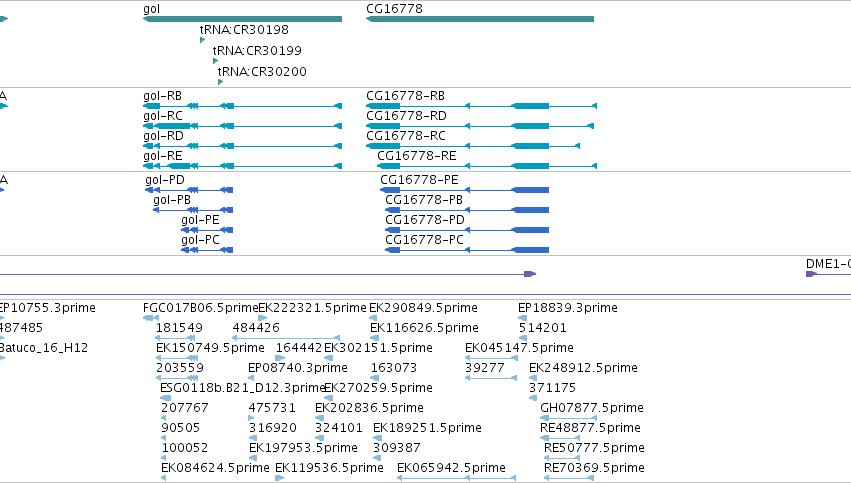Click the EK189251.5prime EST label
Image resolution: width=851 pixels, height=483 pixels.
pyautogui.click(x=427, y=428)
